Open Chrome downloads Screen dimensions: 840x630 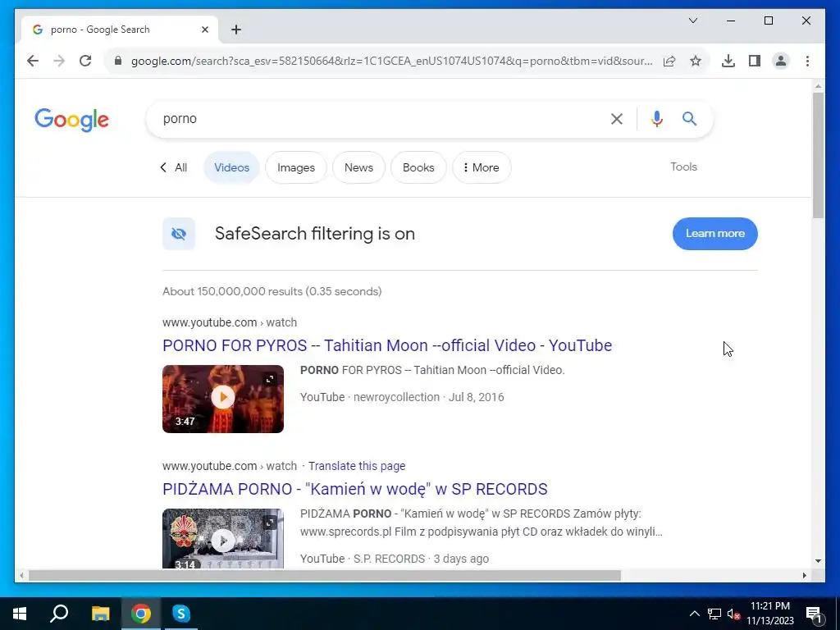[x=728, y=61]
